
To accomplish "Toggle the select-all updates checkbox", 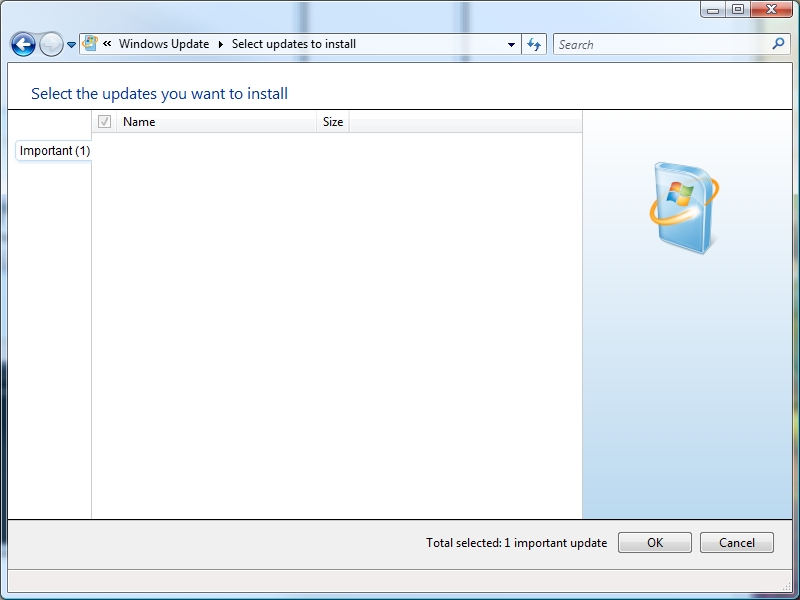I will click(104, 122).
